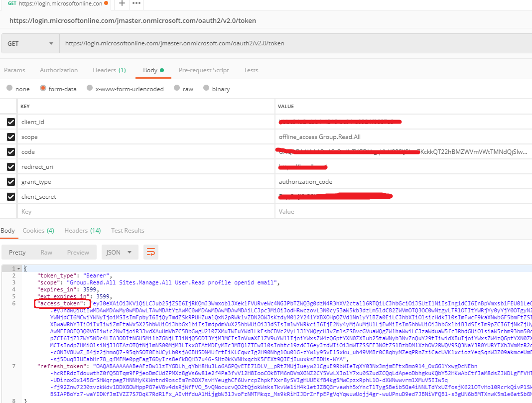Viewport: 532px width, 403px height.
Task: Click the empty Value placeholder field
Action: tap(403, 211)
